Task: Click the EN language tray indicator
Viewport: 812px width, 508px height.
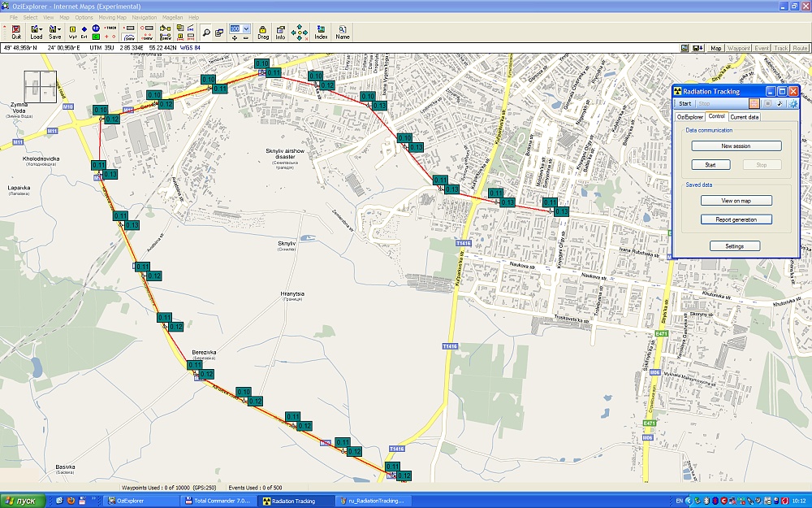Action: 680,501
